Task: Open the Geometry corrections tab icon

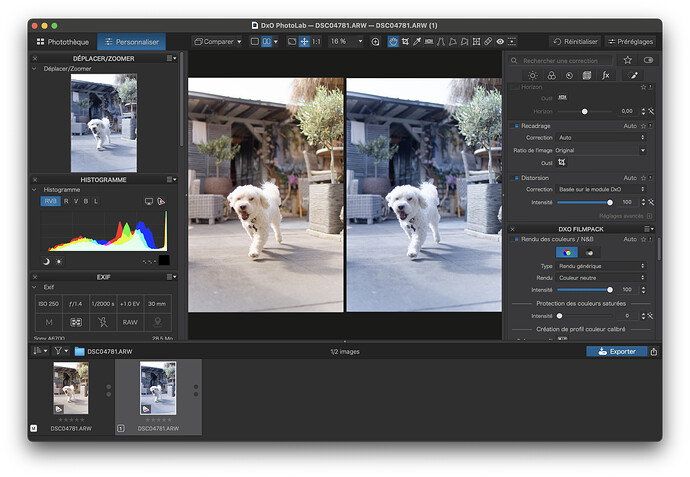Action: [x=587, y=75]
